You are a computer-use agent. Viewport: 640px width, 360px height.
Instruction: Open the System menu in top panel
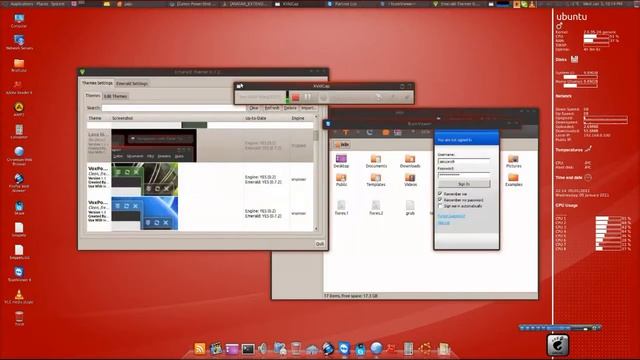click(58, 4)
